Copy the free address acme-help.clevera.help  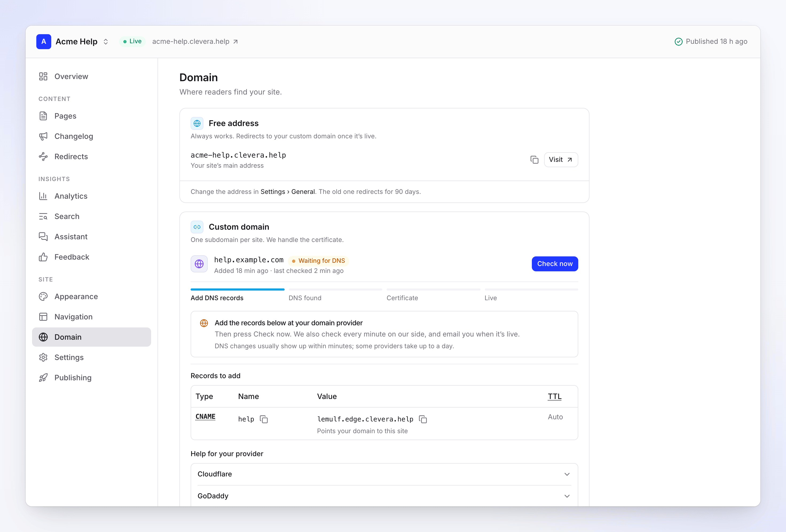(535, 160)
